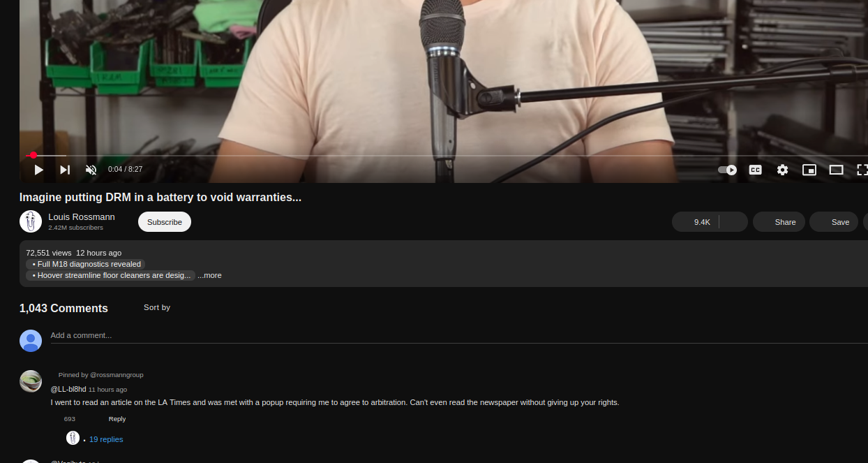Open video settings gear
Screen dimensions: 868x463
tap(782, 170)
